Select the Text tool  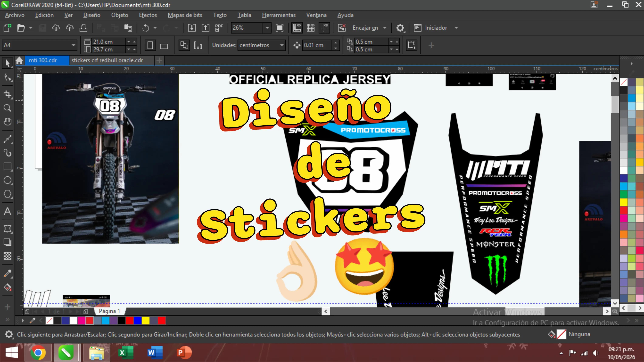[7, 212]
